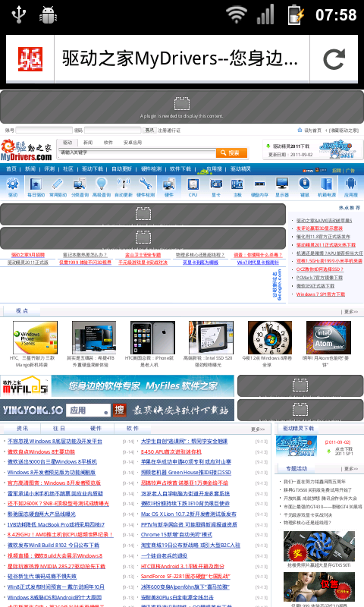Select the 软件 search tab

(108, 143)
